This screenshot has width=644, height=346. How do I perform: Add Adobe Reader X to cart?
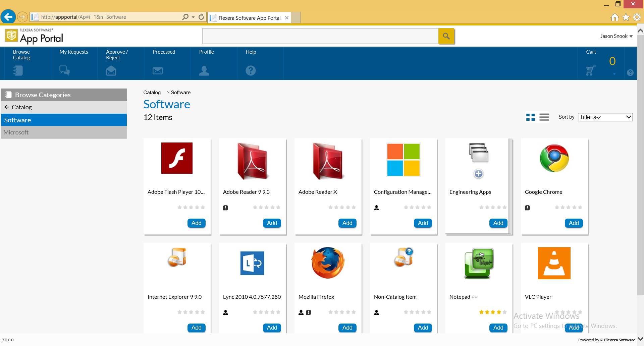(347, 223)
